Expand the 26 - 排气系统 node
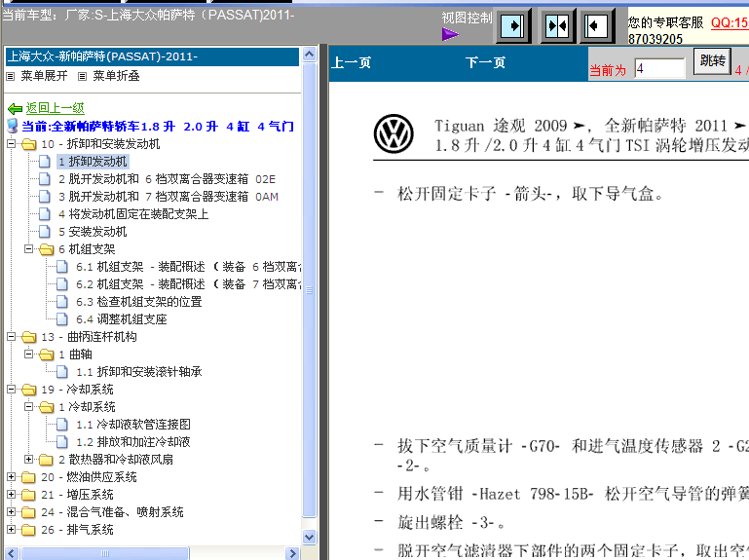Viewport: 749px width, 560px height. 12,530
